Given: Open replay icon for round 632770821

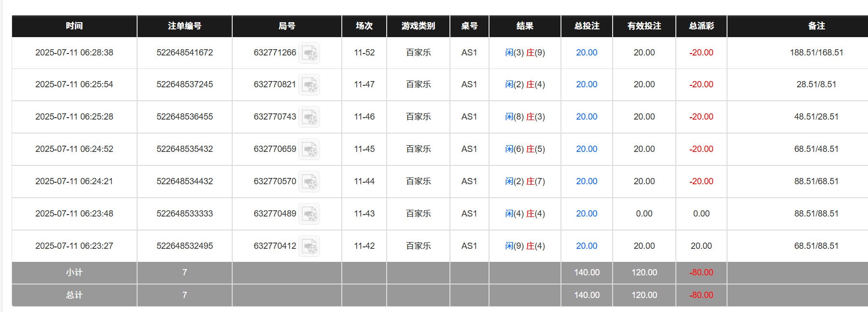Looking at the screenshot, I should coord(309,85).
